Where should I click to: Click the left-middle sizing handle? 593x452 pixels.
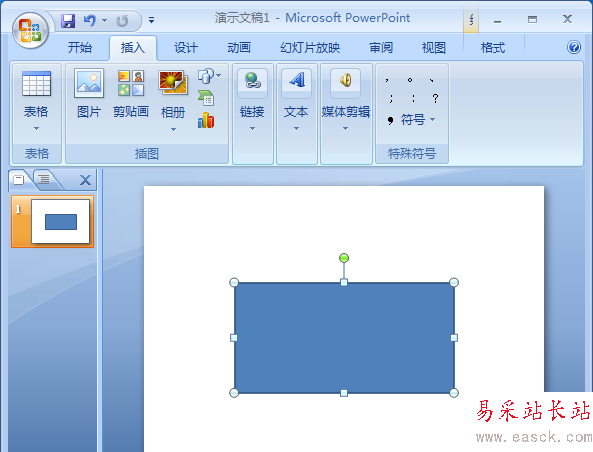click(234, 338)
